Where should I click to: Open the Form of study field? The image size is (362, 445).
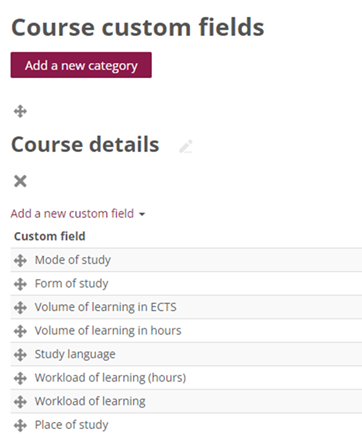(x=71, y=283)
